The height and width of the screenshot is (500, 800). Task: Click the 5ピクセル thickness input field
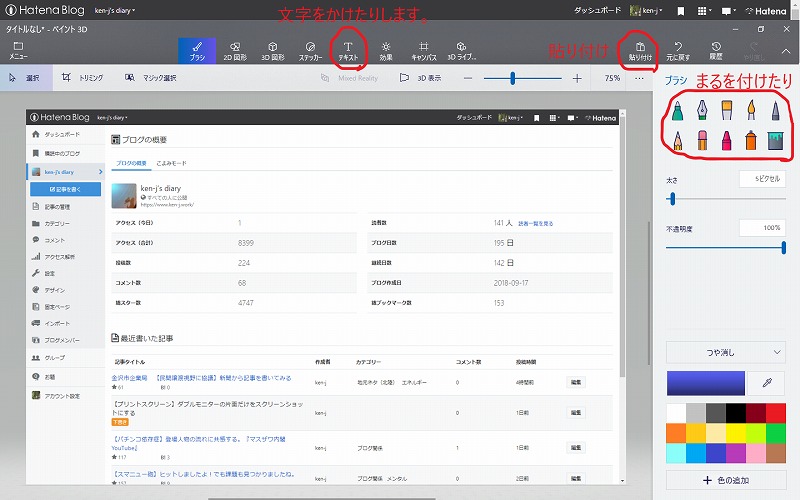coord(762,179)
